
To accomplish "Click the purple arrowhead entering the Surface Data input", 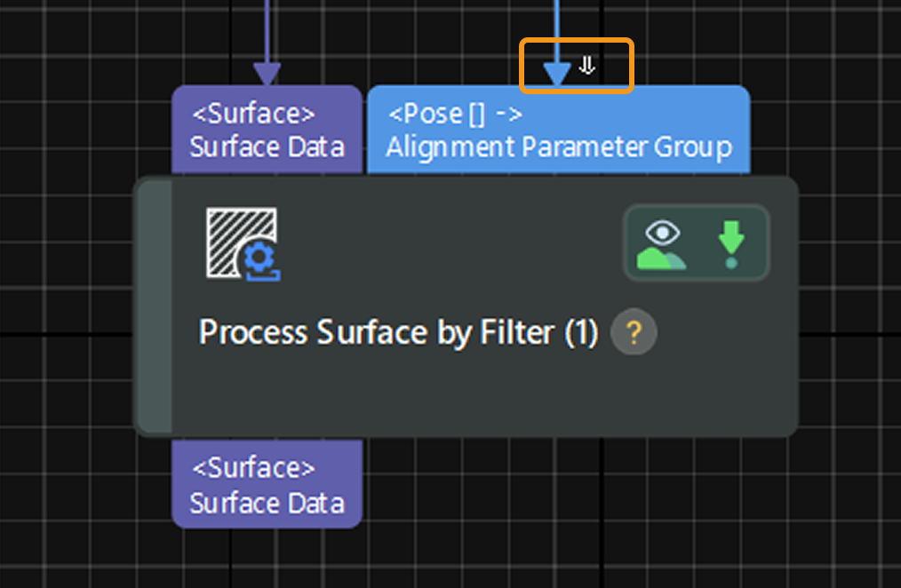I will (267, 75).
